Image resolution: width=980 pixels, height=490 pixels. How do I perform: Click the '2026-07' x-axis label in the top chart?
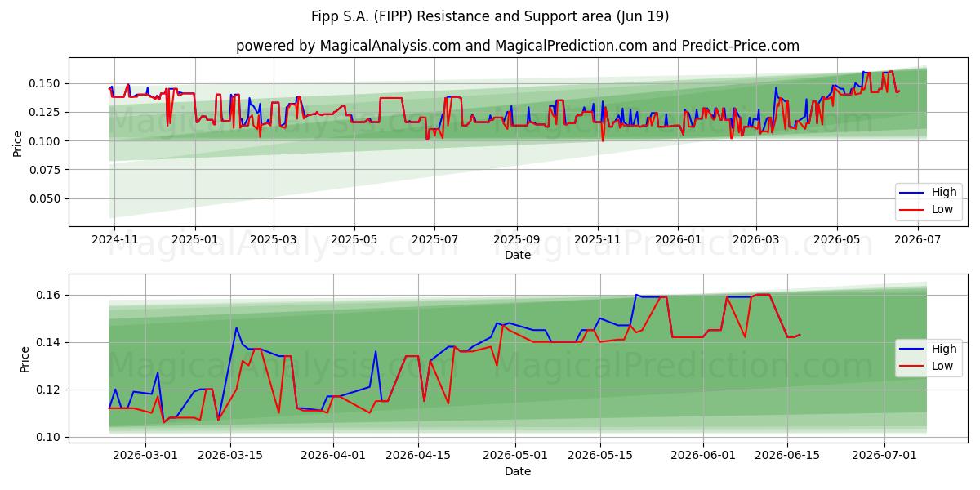pos(919,239)
